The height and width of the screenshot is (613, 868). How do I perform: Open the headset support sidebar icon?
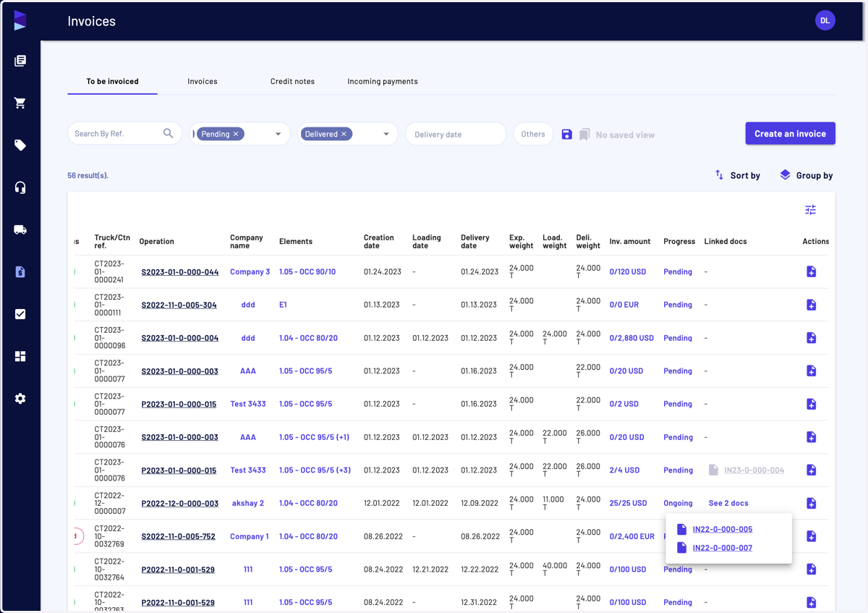pyautogui.click(x=20, y=187)
